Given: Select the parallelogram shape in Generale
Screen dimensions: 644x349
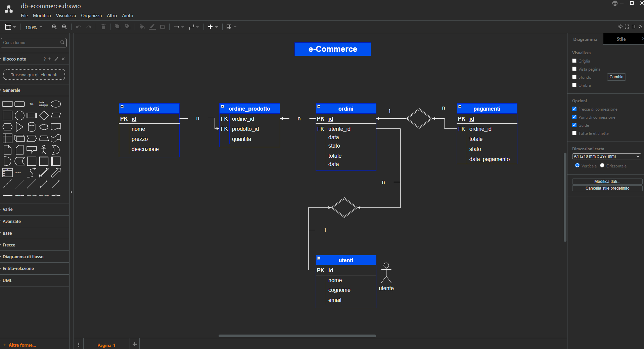Looking at the screenshot, I should tap(56, 116).
